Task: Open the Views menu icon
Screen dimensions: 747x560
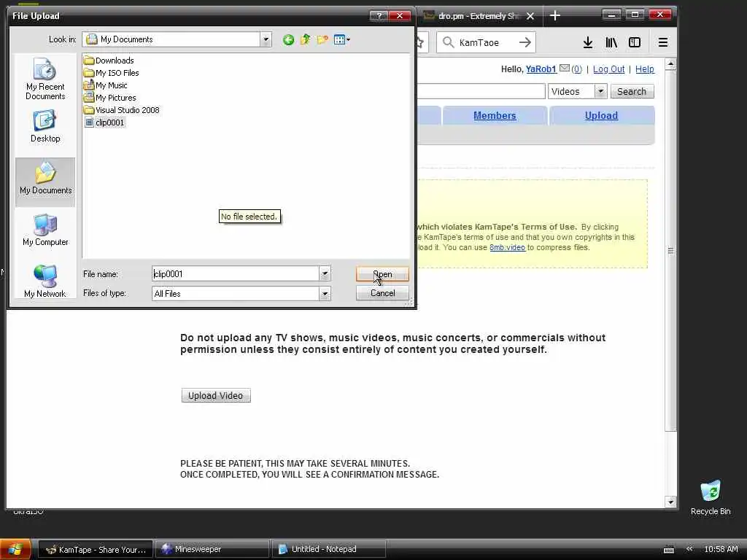Action: click(x=341, y=40)
